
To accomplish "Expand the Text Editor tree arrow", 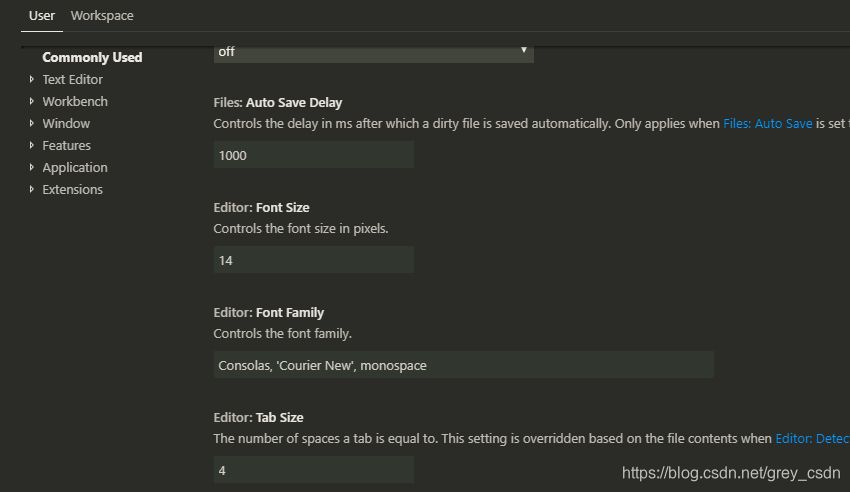I will (32, 80).
